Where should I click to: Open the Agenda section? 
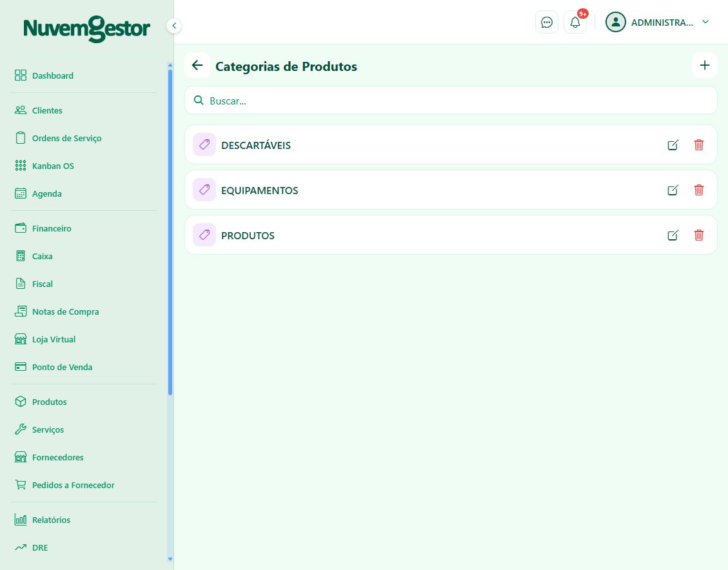84,193
